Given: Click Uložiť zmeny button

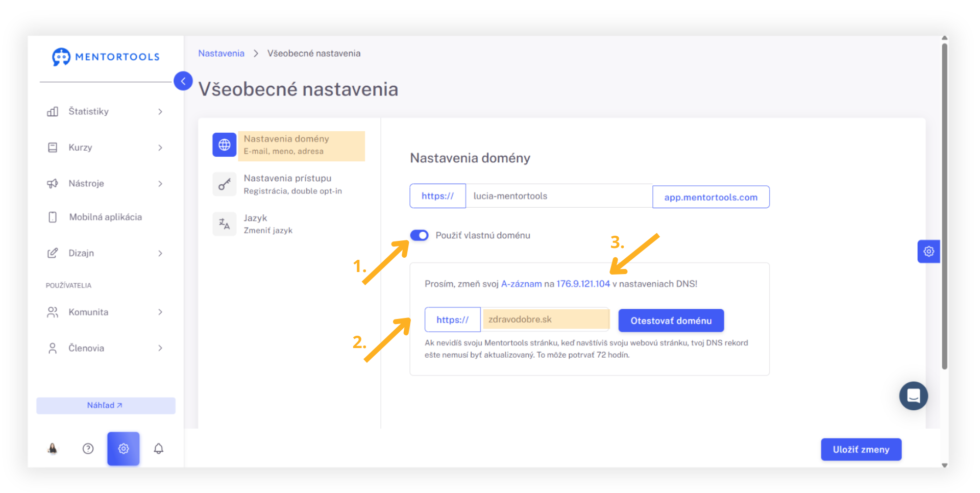Looking at the screenshot, I should point(861,450).
